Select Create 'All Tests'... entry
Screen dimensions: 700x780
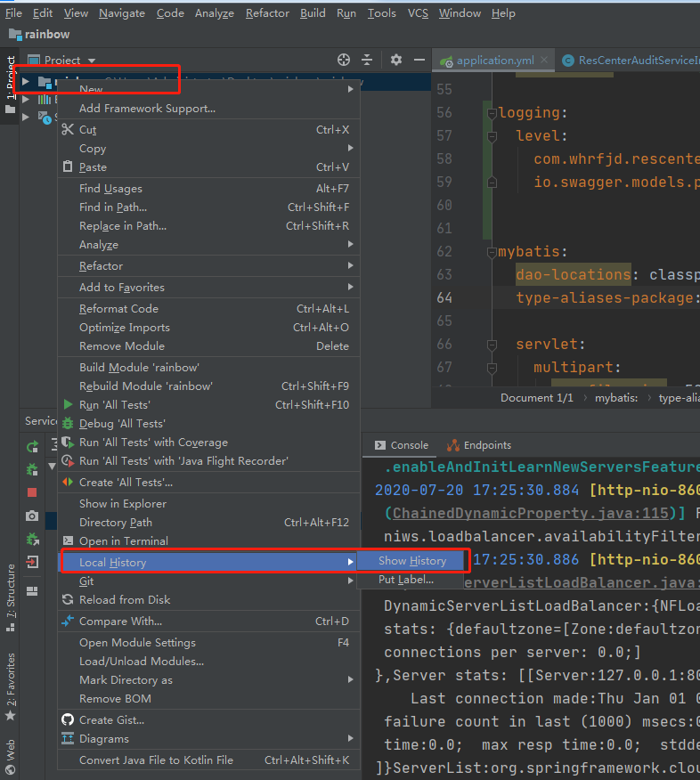point(208,483)
